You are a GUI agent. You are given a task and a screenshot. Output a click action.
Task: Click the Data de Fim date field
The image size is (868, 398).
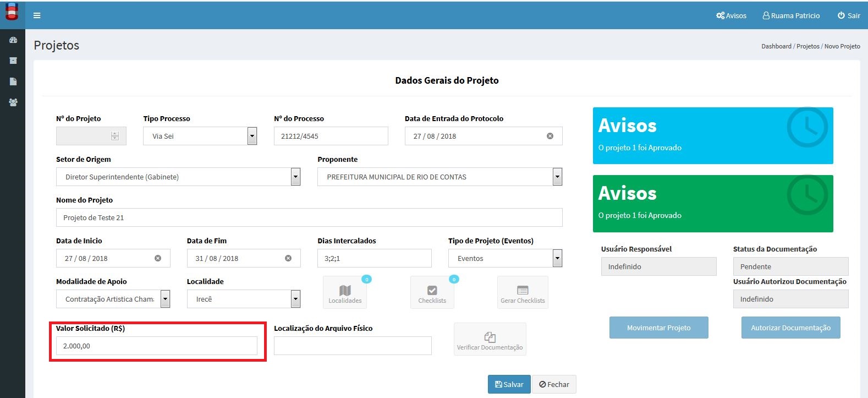click(x=244, y=258)
